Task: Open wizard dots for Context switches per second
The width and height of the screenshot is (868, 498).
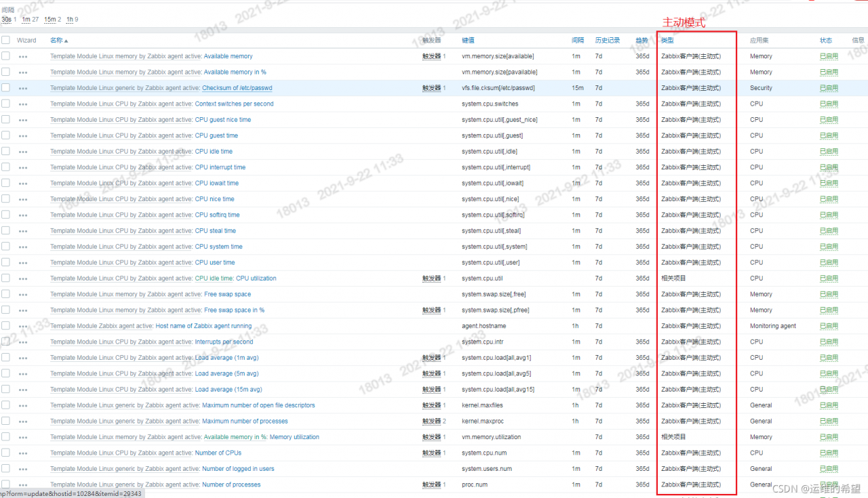Action: 23,104
